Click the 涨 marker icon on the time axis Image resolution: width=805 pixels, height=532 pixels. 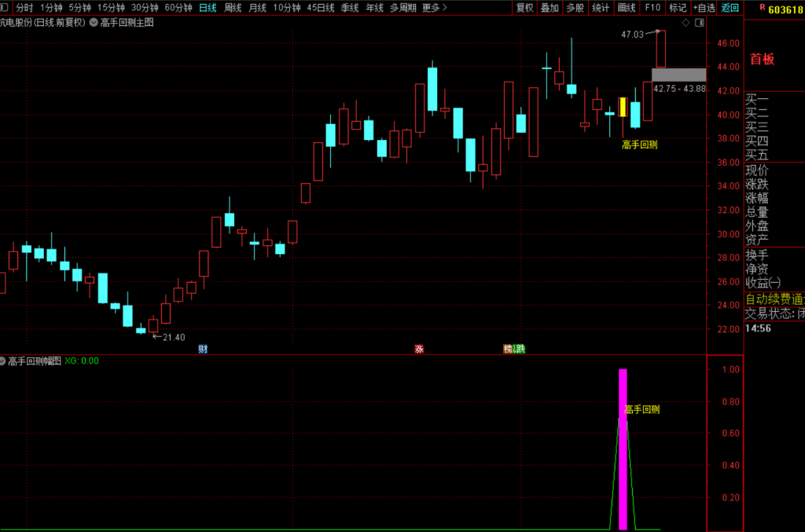click(419, 349)
